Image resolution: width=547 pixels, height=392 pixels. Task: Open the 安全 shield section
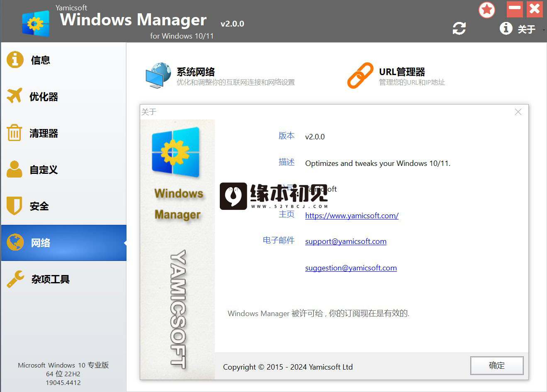pyautogui.click(x=63, y=206)
